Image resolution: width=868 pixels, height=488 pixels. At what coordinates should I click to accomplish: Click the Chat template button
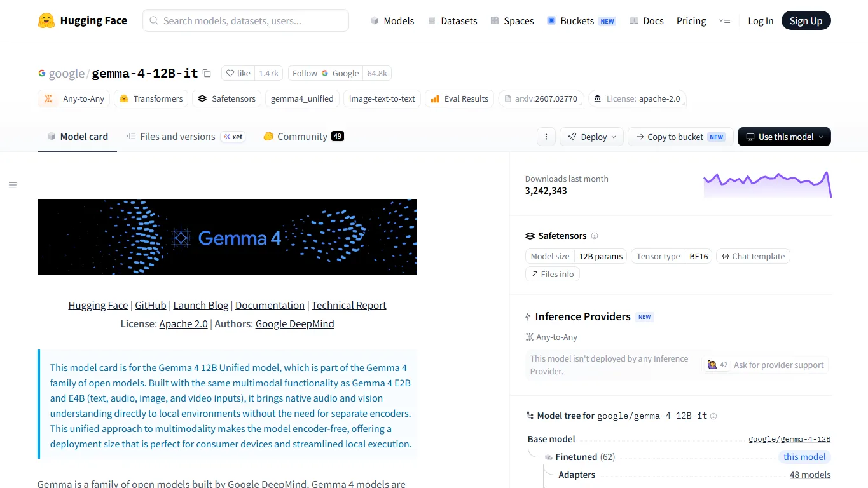[753, 256]
